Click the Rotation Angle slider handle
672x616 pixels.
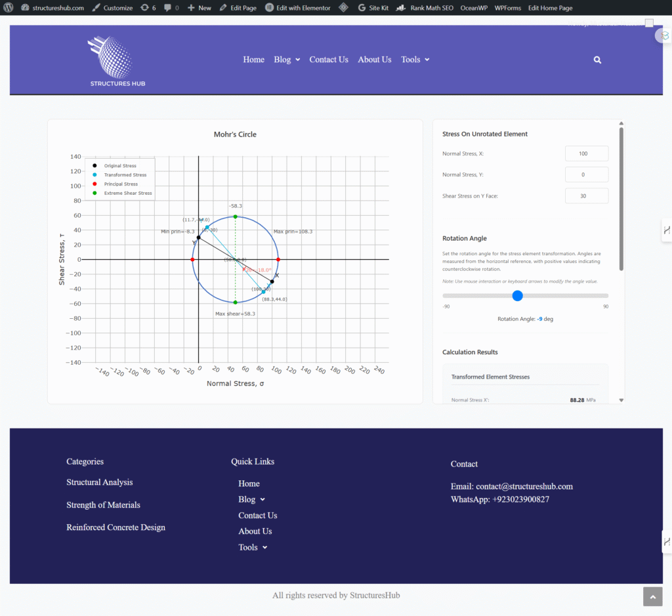[x=517, y=296]
